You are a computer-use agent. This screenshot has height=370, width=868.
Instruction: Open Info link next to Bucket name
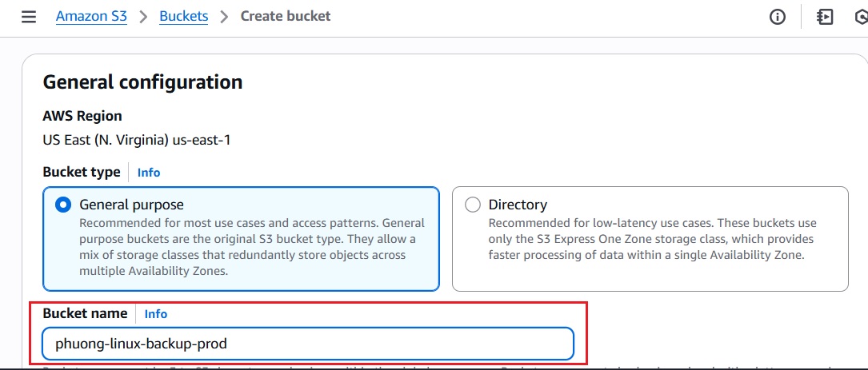(156, 314)
